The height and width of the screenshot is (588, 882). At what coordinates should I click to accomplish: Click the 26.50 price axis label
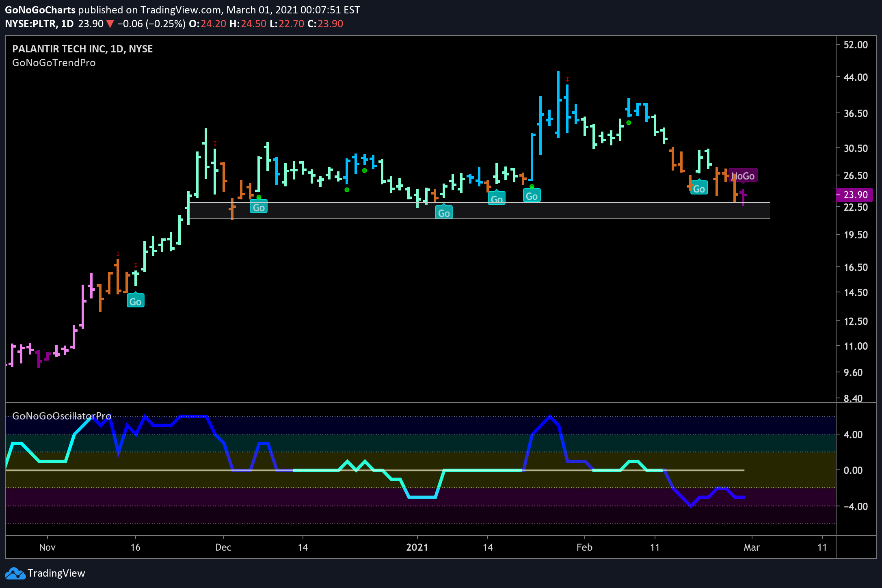pyautogui.click(x=856, y=175)
